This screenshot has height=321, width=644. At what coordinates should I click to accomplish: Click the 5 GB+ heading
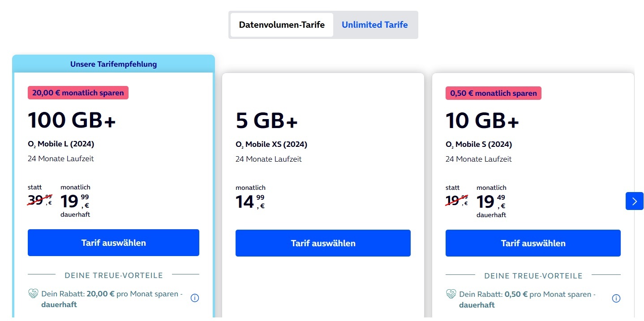pyautogui.click(x=266, y=120)
